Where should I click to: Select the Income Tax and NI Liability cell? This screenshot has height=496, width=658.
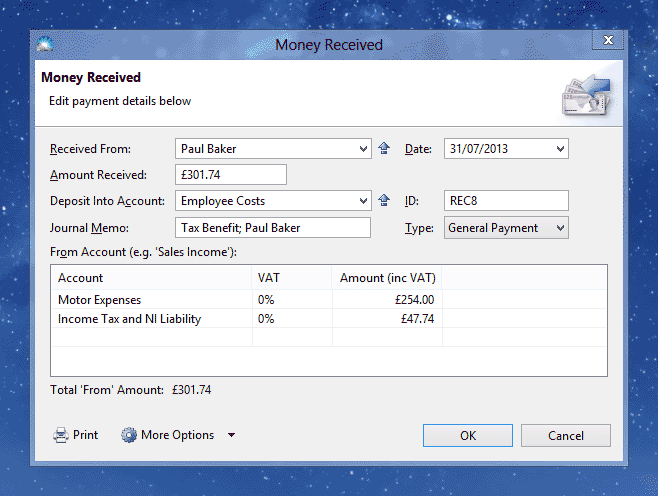point(151,319)
